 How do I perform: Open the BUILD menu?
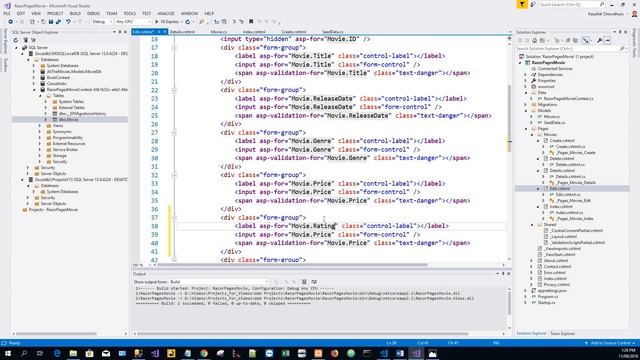pyautogui.click(x=75, y=13)
